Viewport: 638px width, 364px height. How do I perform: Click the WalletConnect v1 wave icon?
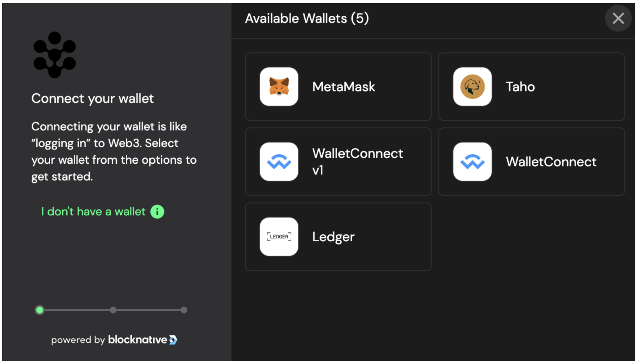coord(279,161)
